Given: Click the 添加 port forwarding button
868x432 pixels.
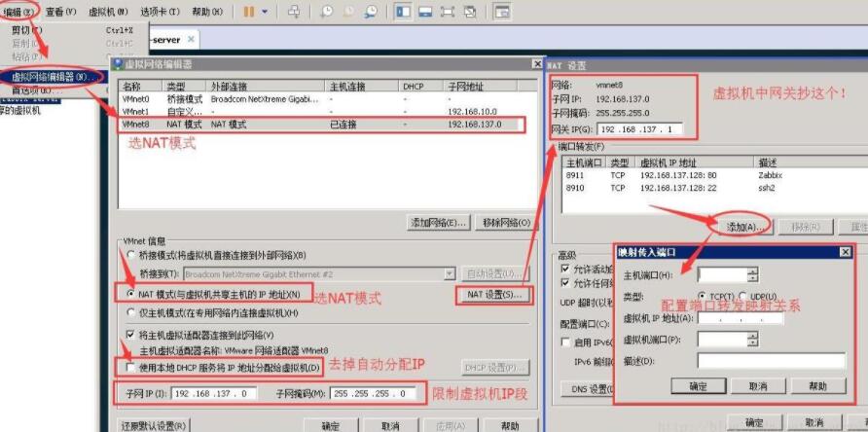Looking at the screenshot, I should [x=746, y=226].
